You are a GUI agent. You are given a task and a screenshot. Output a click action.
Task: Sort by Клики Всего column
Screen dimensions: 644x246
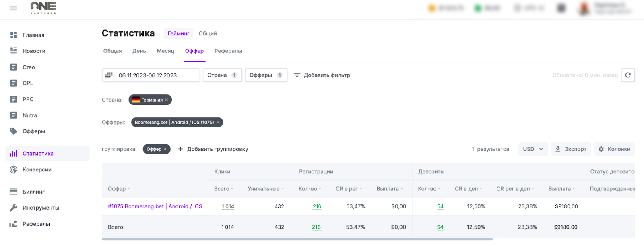click(224, 189)
